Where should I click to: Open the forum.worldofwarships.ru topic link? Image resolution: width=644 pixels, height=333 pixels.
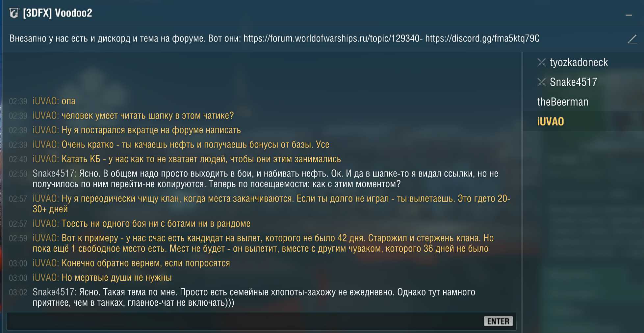333,39
